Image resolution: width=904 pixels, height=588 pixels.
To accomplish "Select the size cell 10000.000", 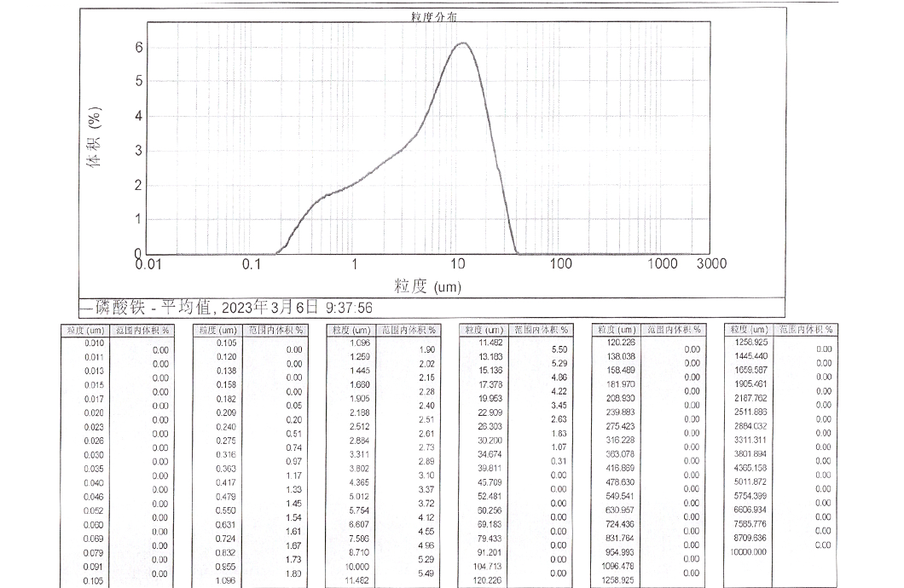I will pyautogui.click(x=749, y=552).
